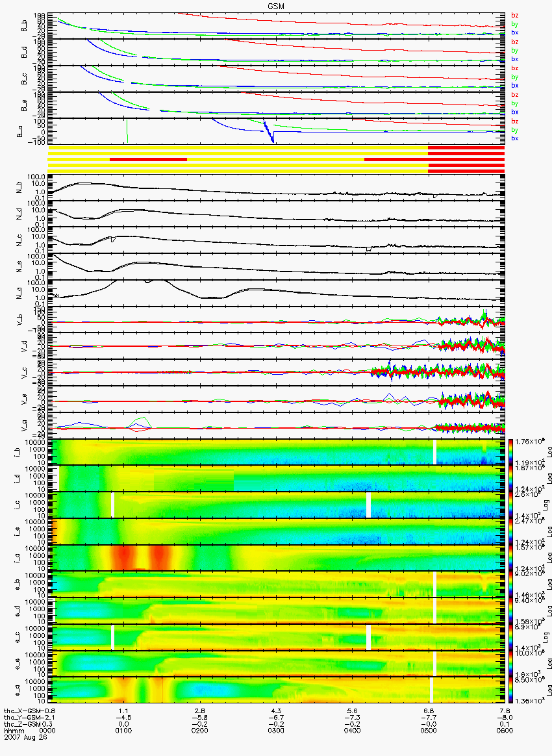Click the color bar beside e_a spectrogram
552x756 pixels.
[x=511, y=688]
